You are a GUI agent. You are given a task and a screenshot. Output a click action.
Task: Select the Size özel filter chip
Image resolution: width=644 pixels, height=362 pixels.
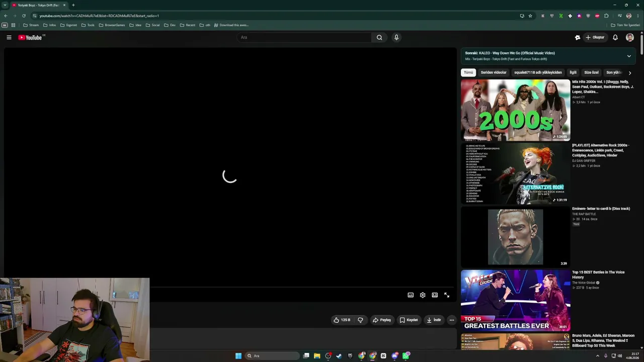[591, 72]
